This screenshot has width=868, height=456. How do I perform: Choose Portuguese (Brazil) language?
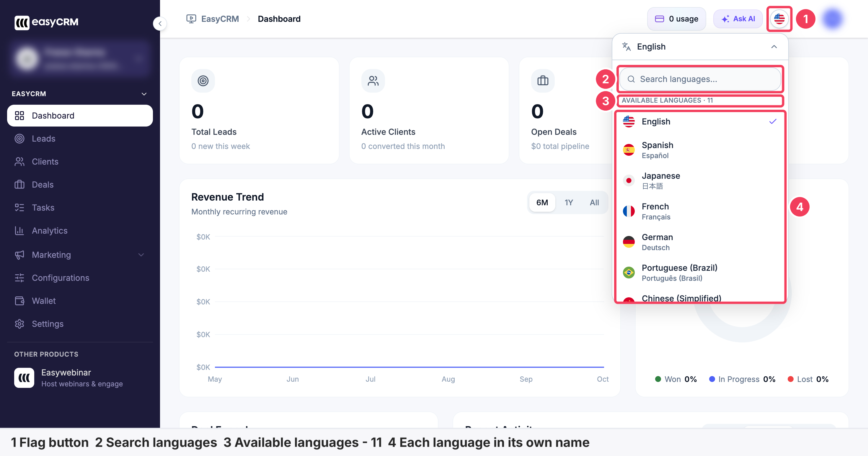[700, 273]
